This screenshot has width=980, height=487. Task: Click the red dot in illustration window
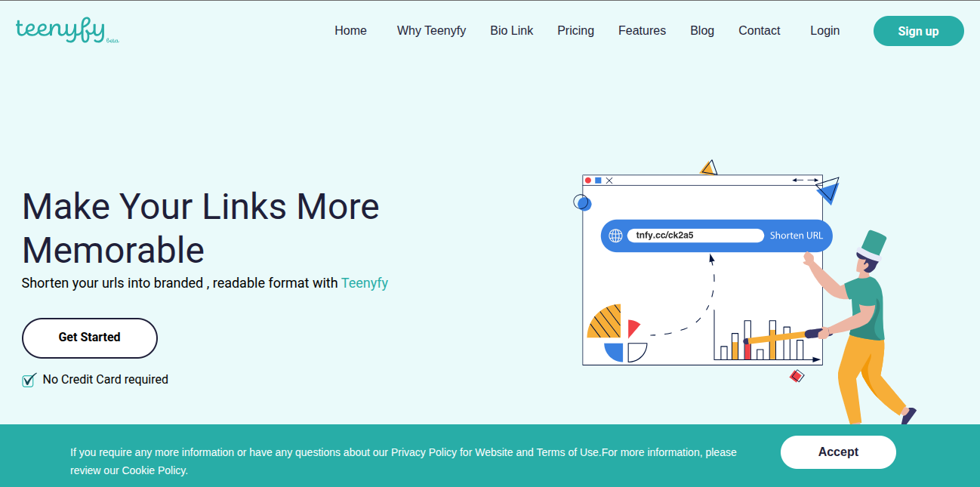588,180
